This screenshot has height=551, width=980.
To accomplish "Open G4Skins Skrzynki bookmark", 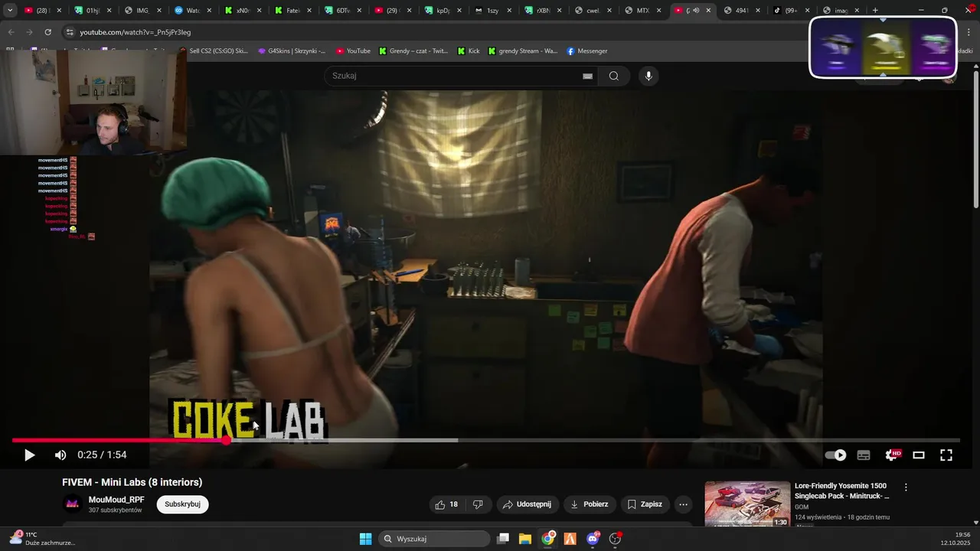I will click(292, 51).
